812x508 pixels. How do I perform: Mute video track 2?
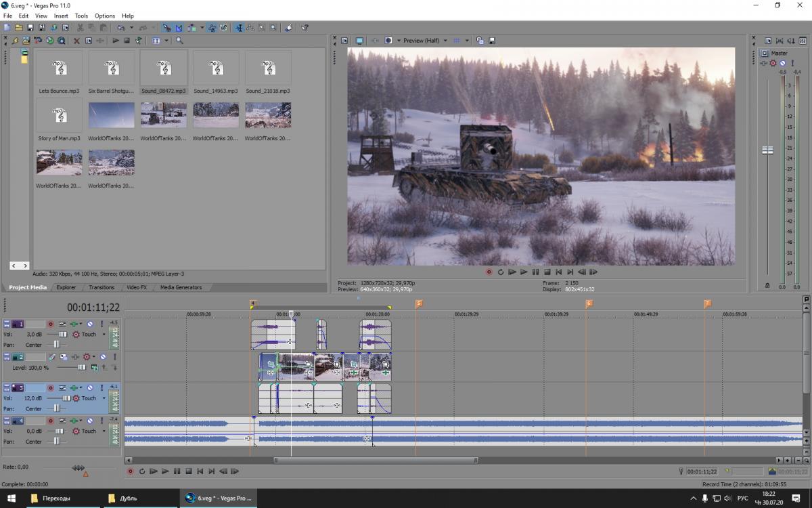(103, 357)
